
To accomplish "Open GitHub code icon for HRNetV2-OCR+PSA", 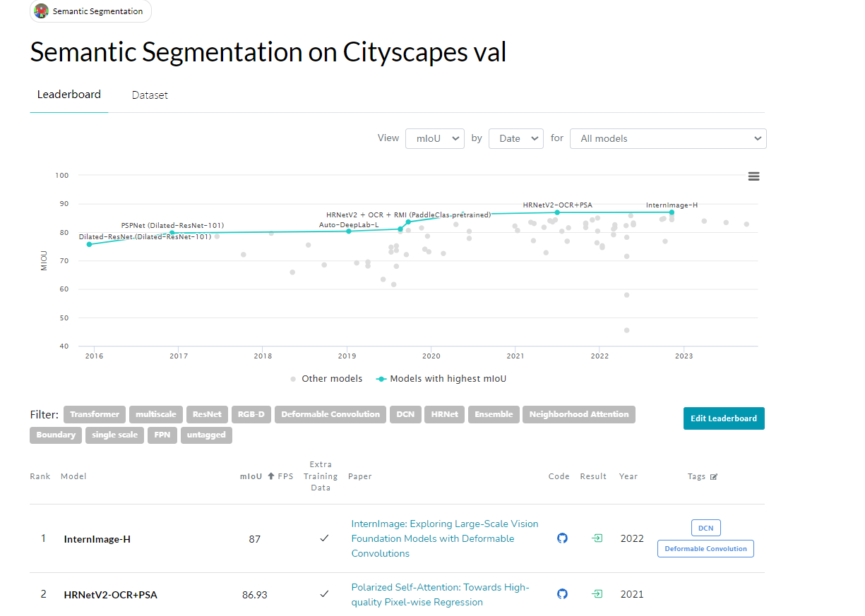I will (562, 594).
